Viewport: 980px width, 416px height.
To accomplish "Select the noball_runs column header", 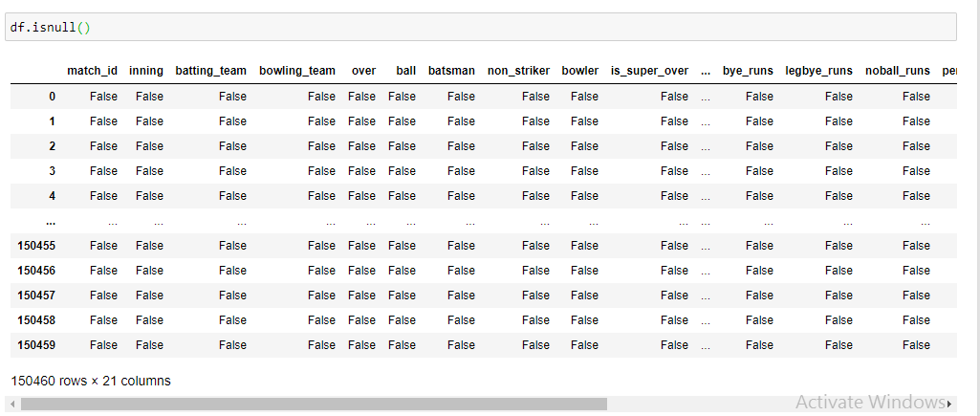I will (898, 71).
